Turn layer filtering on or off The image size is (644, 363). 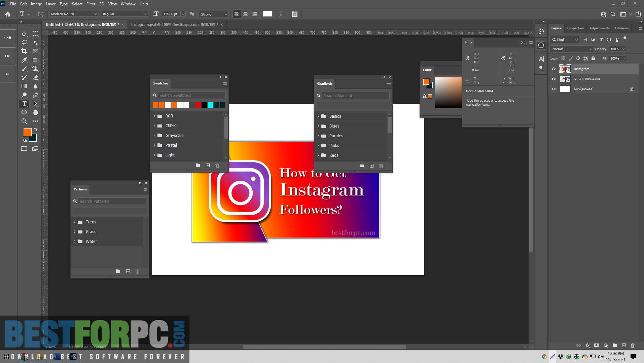pos(625,39)
